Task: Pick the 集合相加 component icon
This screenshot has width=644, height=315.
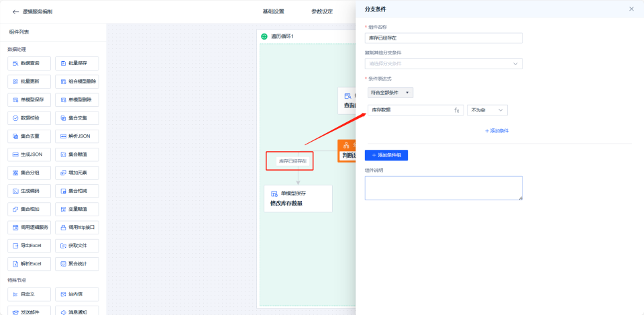Action: [15, 210]
